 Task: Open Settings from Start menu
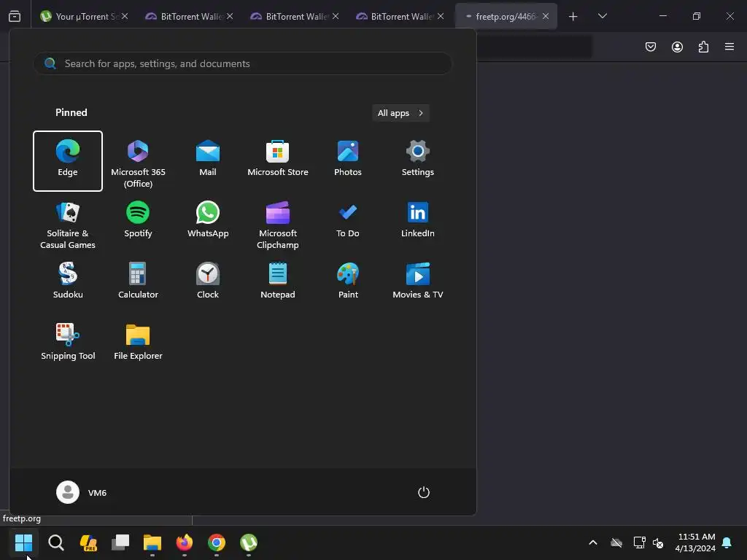418,158
